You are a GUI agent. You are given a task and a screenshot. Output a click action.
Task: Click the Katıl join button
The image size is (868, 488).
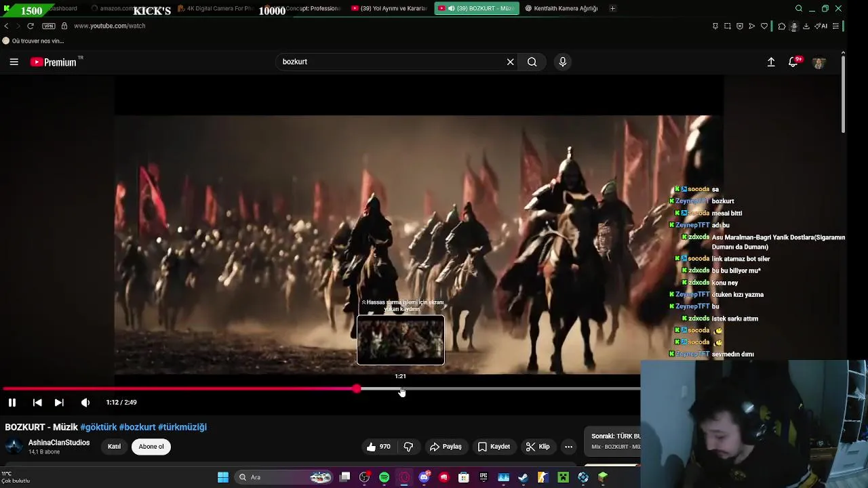click(x=114, y=447)
